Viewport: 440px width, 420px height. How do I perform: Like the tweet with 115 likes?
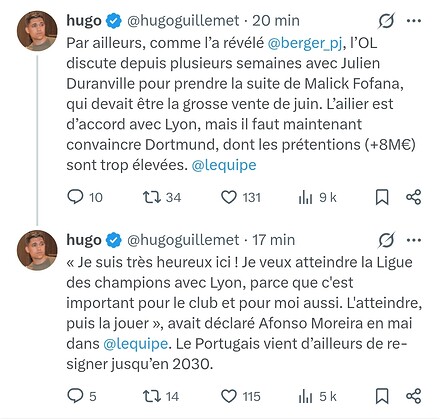pyautogui.click(x=229, y=396)
